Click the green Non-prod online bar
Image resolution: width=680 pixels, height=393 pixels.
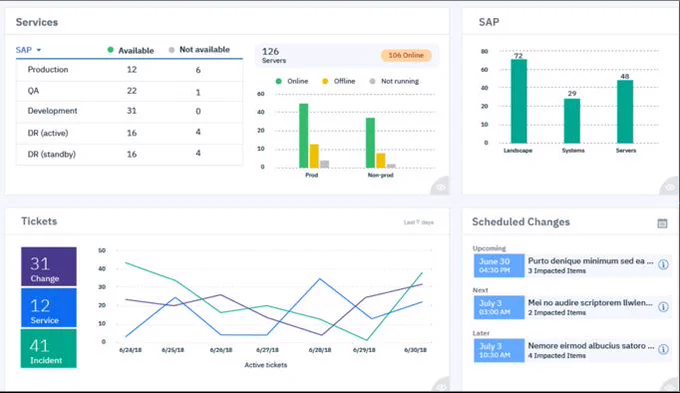370,143
